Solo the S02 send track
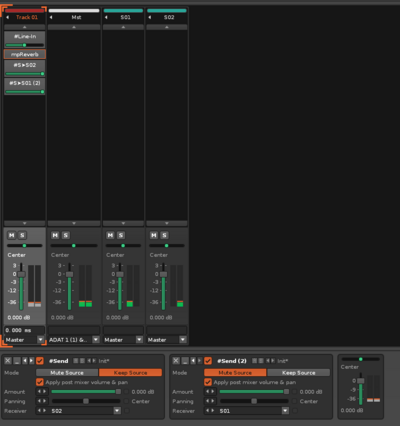The image size is (400, 426). coord(165,235)
